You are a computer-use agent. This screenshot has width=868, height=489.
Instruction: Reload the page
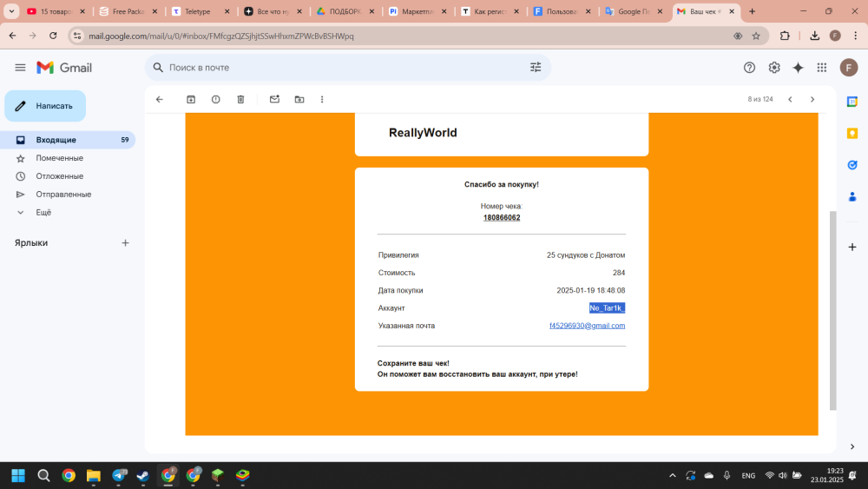(53, 36)
